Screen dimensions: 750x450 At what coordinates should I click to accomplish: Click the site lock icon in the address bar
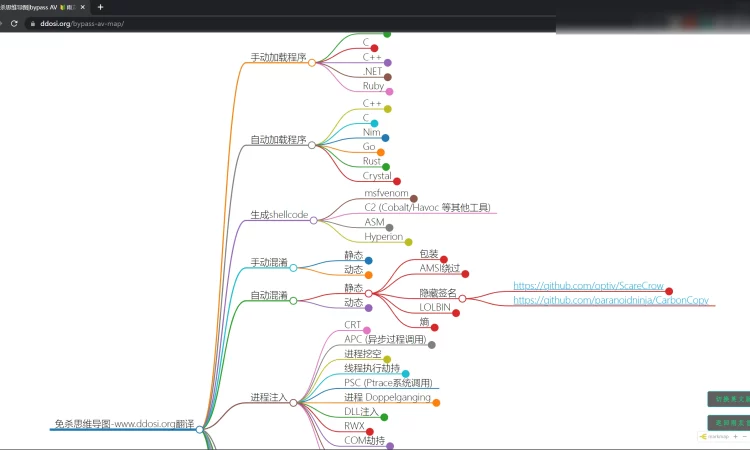(x=33, y=23)
